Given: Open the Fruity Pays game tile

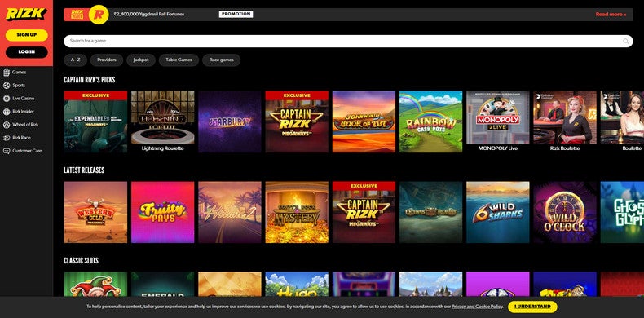Looking at the screenshot, I should (163, 213).
